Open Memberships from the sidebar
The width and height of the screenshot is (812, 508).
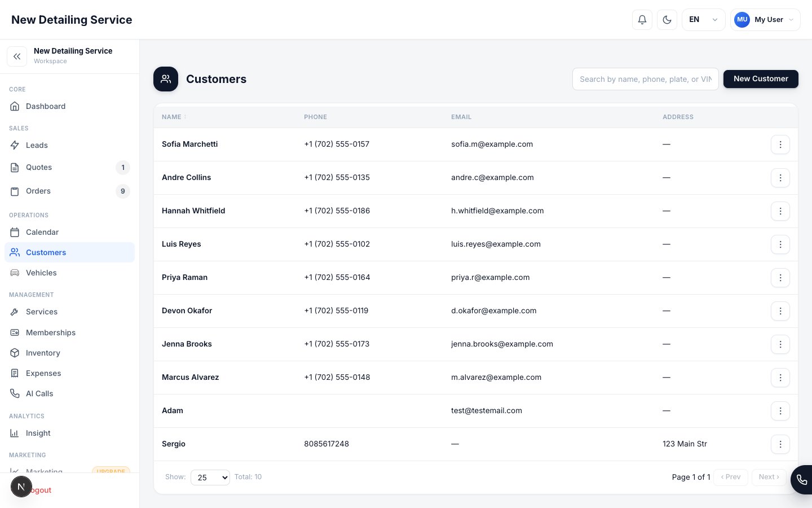click(x=69, y=332)
